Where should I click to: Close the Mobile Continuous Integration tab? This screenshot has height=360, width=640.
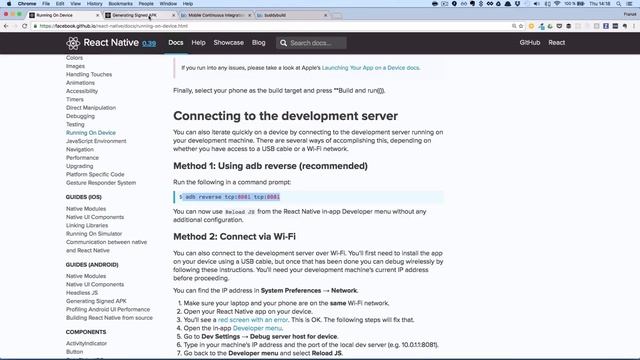(250, 15)
